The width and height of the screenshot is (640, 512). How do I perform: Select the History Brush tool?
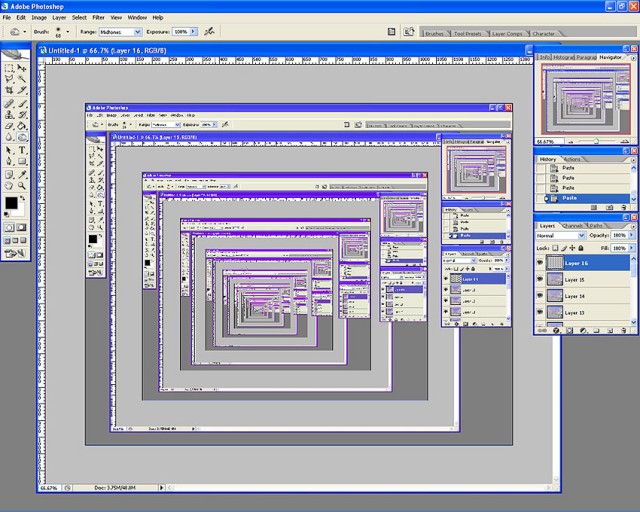coord(22,115)
